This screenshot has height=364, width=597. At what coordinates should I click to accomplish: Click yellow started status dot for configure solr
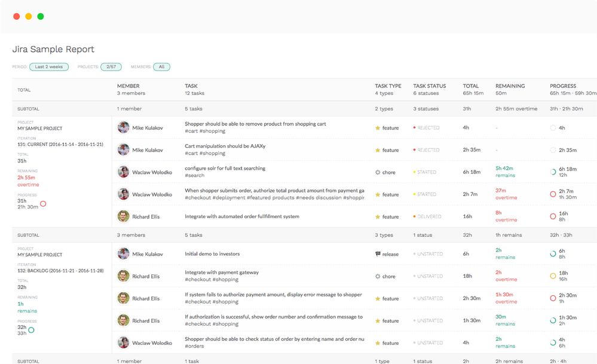[414, 172]
